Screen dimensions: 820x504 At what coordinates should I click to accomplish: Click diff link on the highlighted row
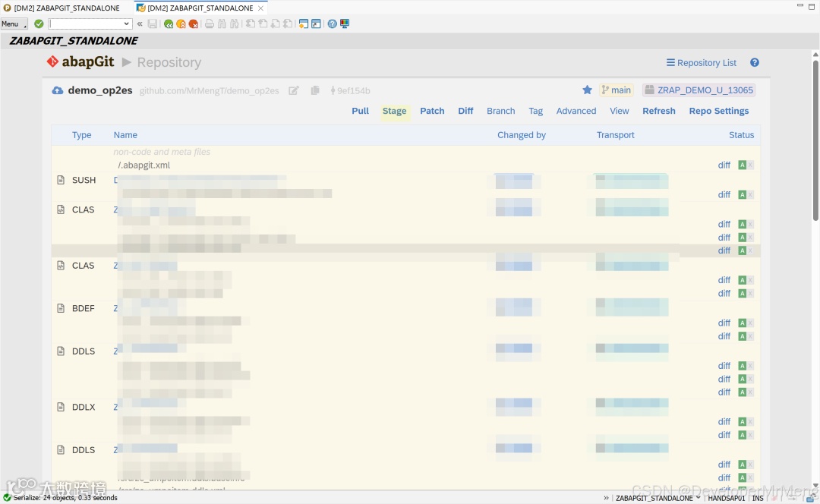click(724, 250)
